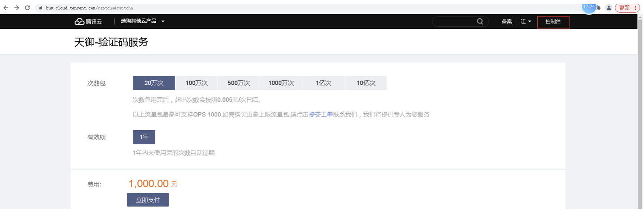The width and height of the screenshot is (644, 211).
Task: Choose the 10亿次 package
Action: pyautogui.click(x=366, y=83)
